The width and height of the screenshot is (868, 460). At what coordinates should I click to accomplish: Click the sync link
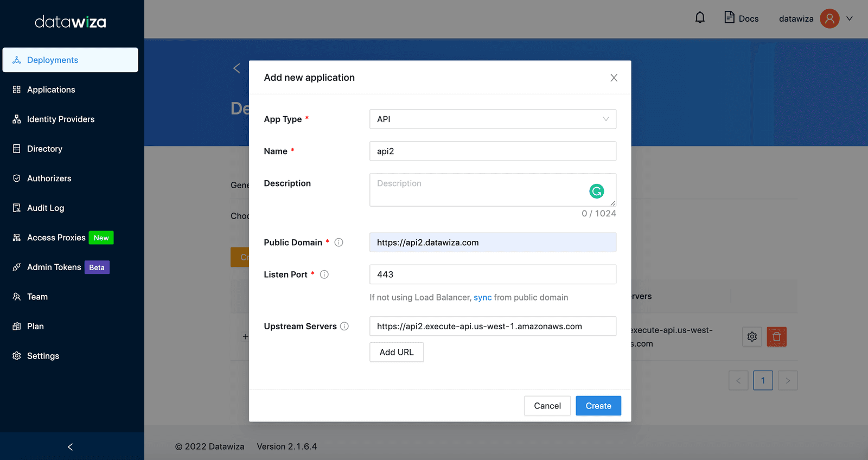[482, 297]
